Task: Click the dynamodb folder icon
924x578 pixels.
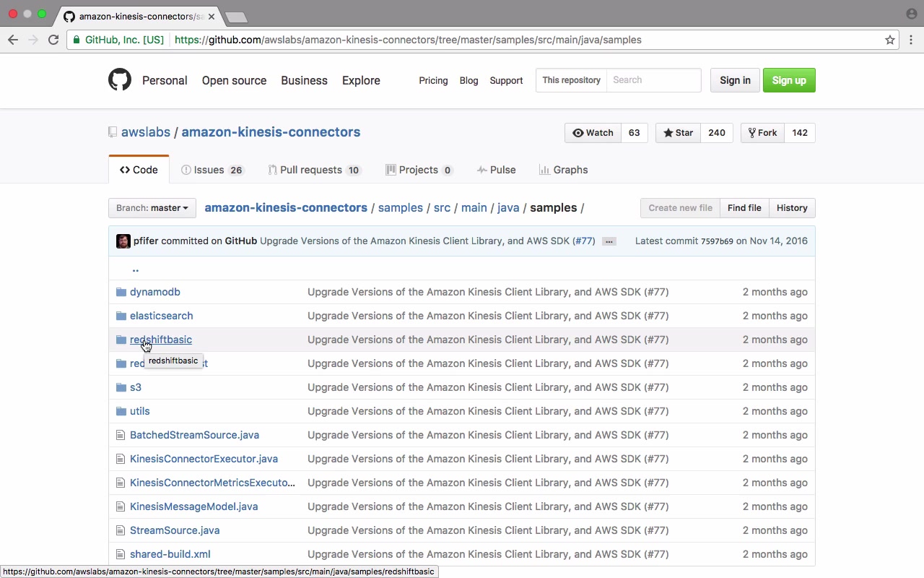Action: coord(121,292)
